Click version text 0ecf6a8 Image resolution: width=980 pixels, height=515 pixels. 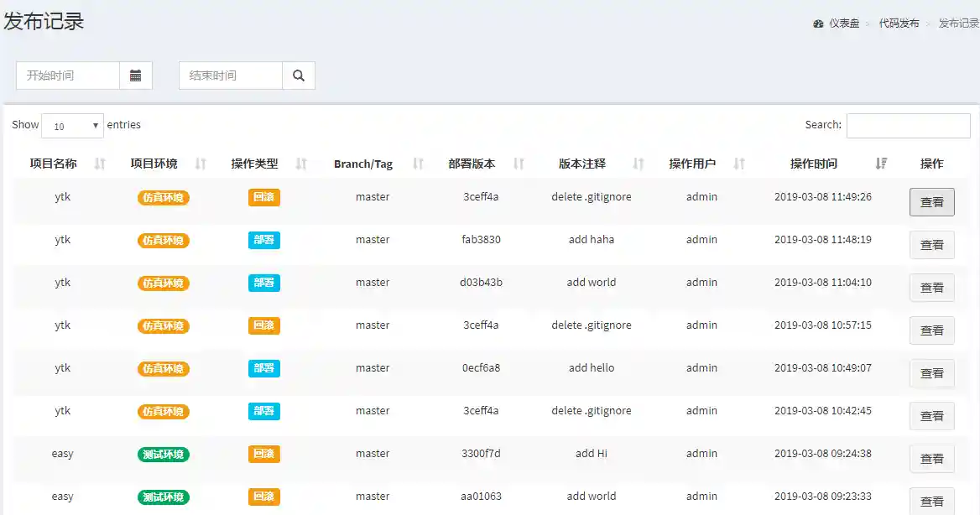click(x=482, y=368)
